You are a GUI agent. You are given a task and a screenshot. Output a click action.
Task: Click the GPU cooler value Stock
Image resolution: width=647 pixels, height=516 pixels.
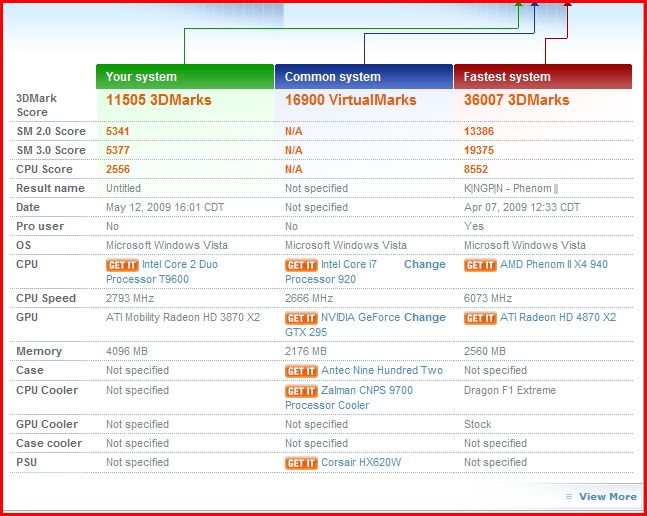point(478,424)
